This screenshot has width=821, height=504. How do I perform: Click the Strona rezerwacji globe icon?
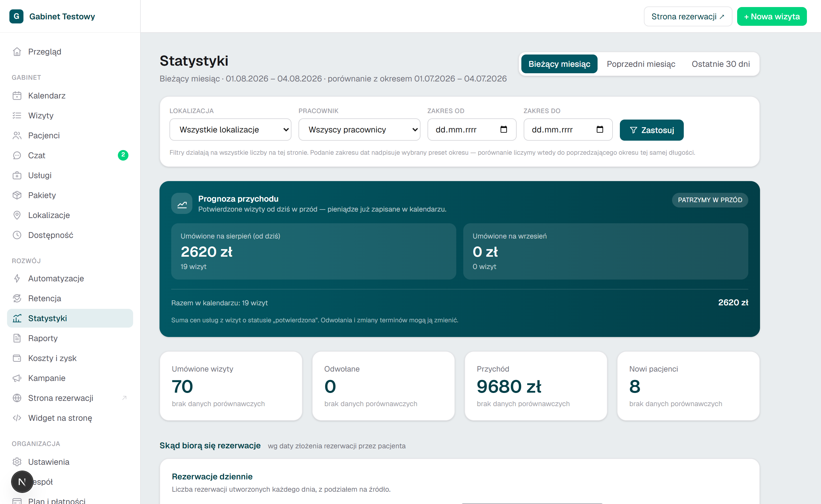17,398
